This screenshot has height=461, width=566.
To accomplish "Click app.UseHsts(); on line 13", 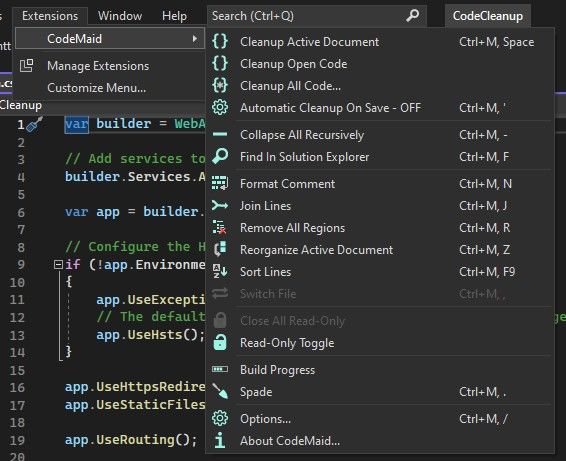I will (151, 335).
